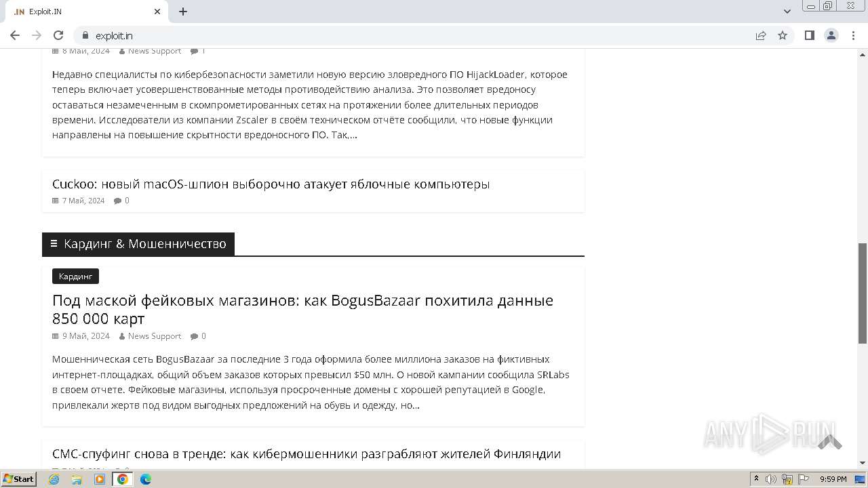The height and width of the screenshot is (488, 868).
Task: Click the list icon in the Кардинг heading
Action: (54, 244)
